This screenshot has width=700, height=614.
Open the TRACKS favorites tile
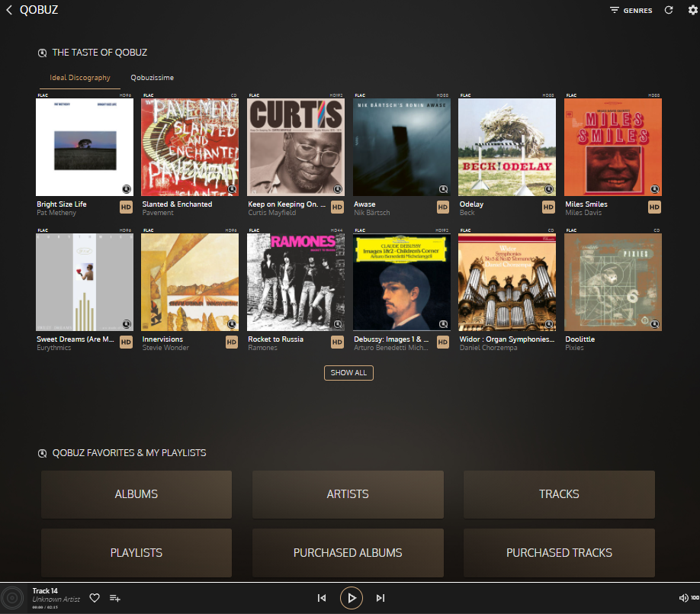coord(559,494)
